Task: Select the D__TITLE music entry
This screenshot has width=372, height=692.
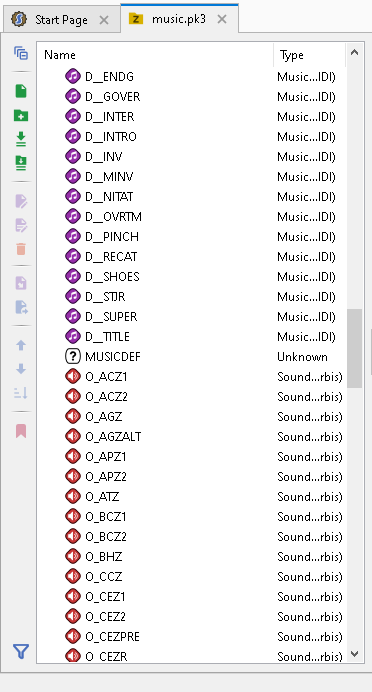Action: 107,337
